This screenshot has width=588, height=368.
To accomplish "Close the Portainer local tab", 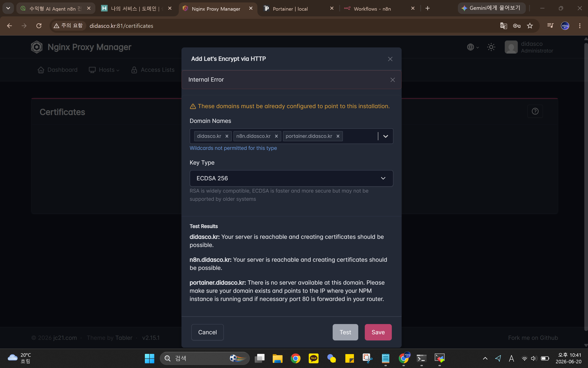I will (332, 8).
